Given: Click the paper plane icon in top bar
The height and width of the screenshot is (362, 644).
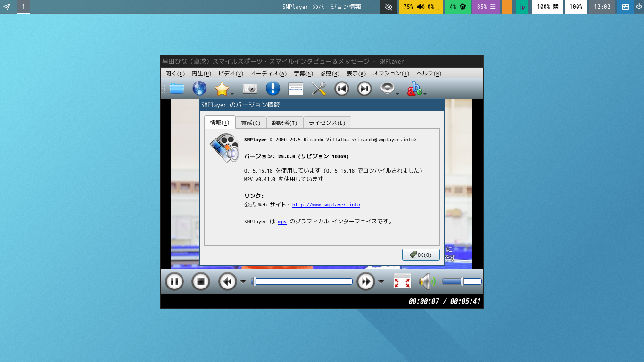Looking at the screenshot, I should point(7,7).
